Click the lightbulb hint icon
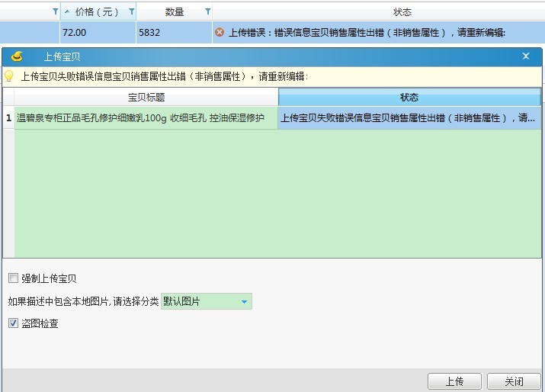Screen dimensions: 545x392 (x=9, y=76)
